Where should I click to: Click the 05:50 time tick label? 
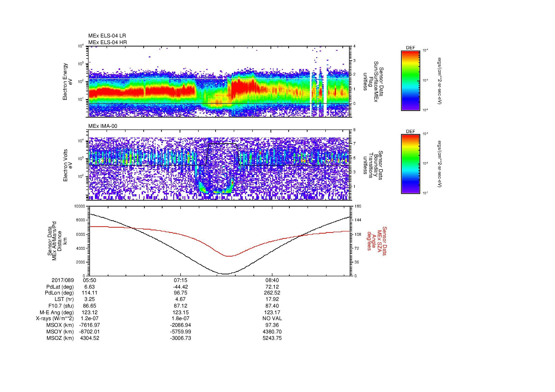click(x=89, y=280)
